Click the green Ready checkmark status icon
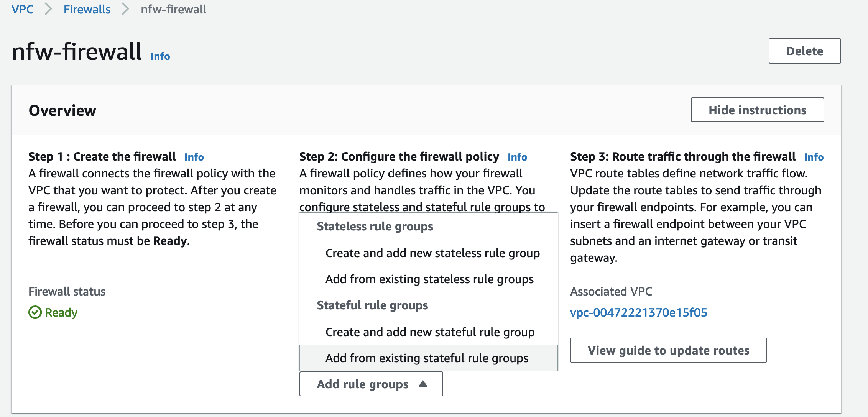The height and width of the screenshot is (417, 868). coord(35,312)
